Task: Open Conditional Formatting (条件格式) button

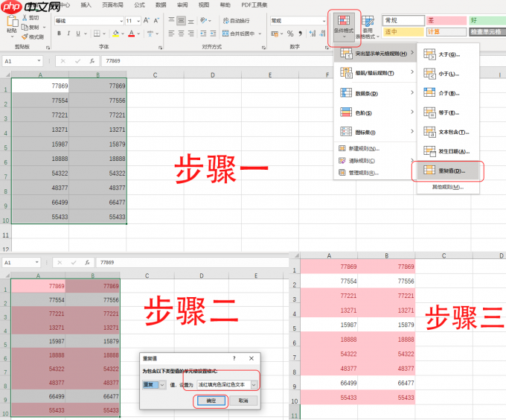Action: [344, 27]
